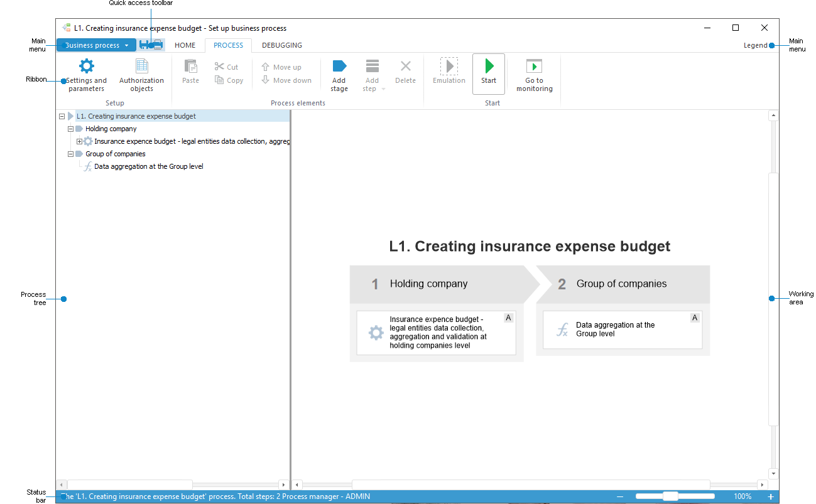
Task: Click the process tree scroll left arrow
Action: (61, 485)
